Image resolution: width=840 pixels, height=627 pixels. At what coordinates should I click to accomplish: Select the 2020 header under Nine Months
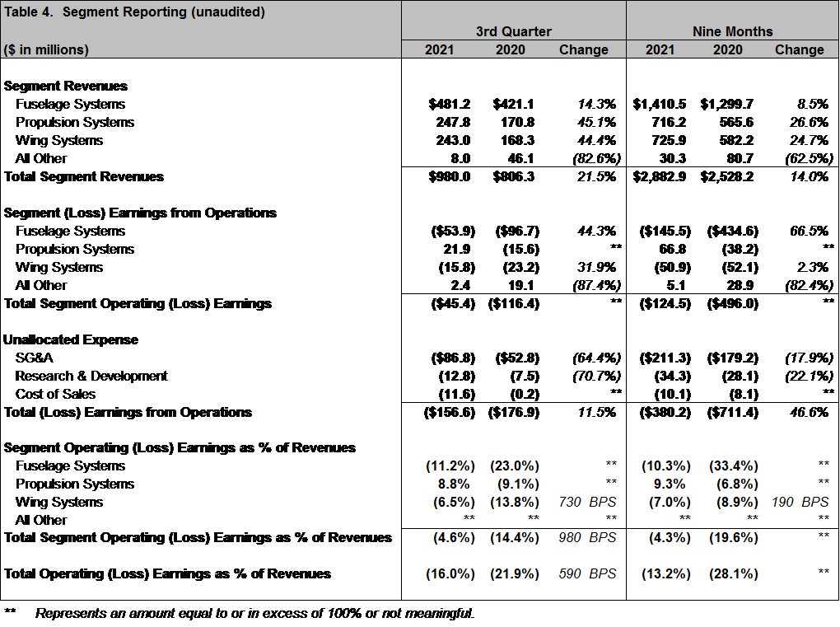pos(727,49)
